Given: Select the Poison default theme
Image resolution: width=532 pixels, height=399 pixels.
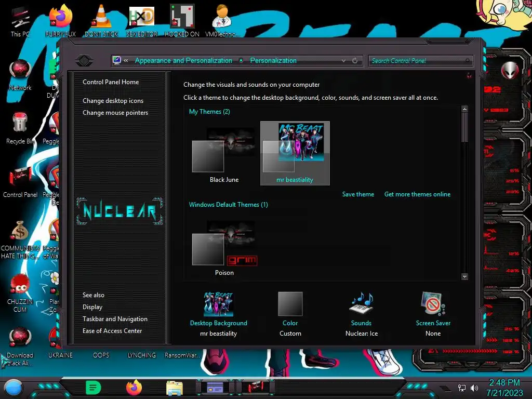Looking at the screenshot, I should [224, 248].
